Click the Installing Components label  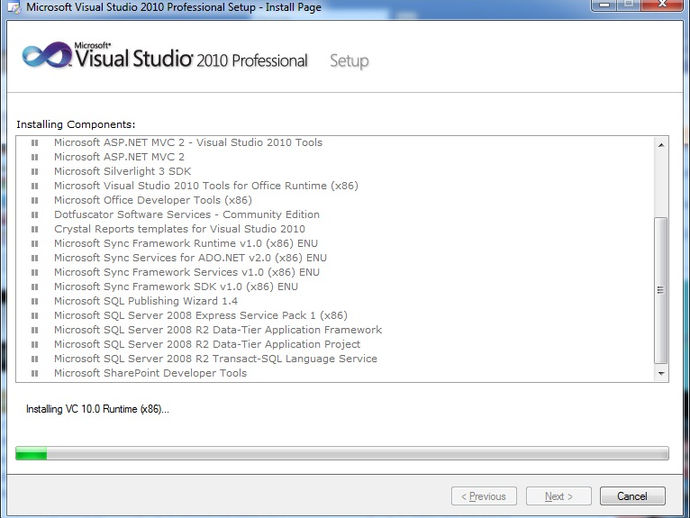(76, 125)
